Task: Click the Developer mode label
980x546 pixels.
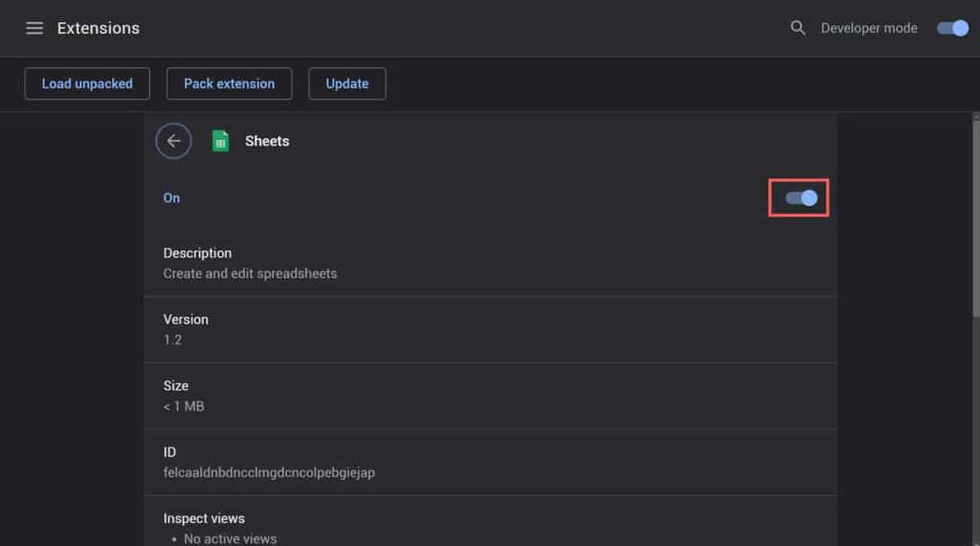Action: tap(869, 28)
